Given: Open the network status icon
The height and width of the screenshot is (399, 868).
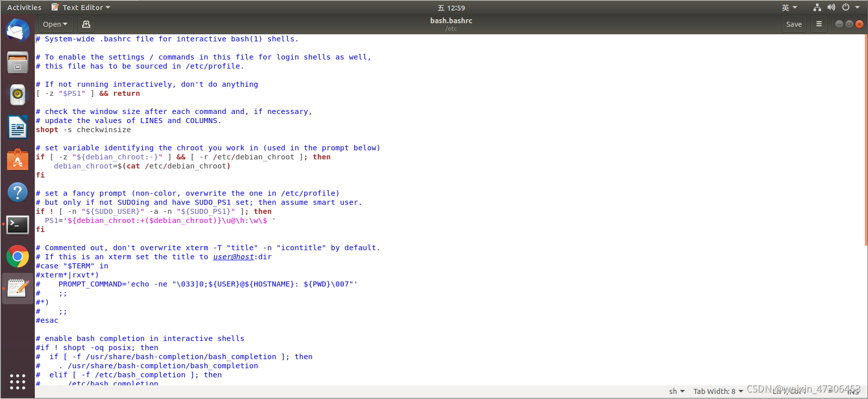Looking at the screenshot, I should pos(817,8).
